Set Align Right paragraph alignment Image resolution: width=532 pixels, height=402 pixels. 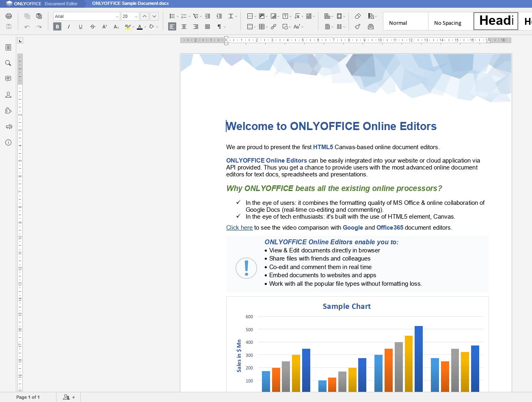point(196,27)
